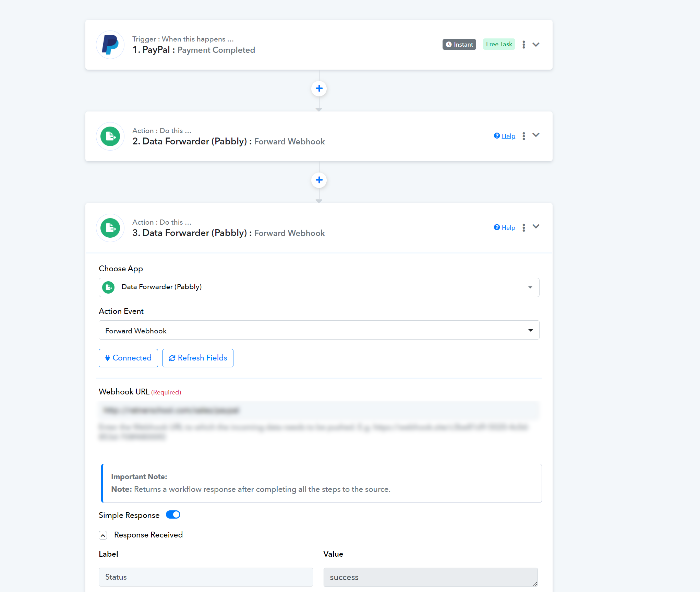Click the Webhook URL input field
The height and width of the screenshot is (592, 700).
click(x=319, y=410)
